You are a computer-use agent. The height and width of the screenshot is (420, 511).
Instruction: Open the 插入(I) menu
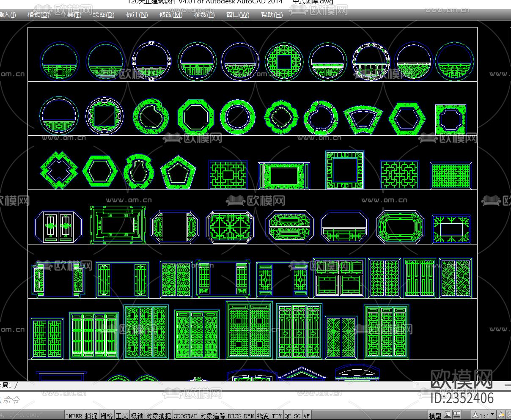[x=8, y=15]
